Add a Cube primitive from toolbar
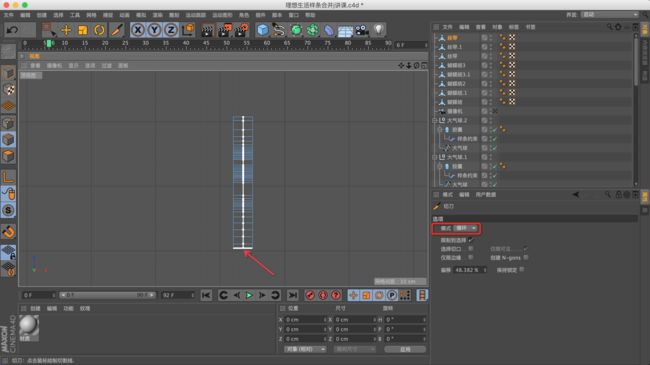The image size is (650, 365). 263,30
